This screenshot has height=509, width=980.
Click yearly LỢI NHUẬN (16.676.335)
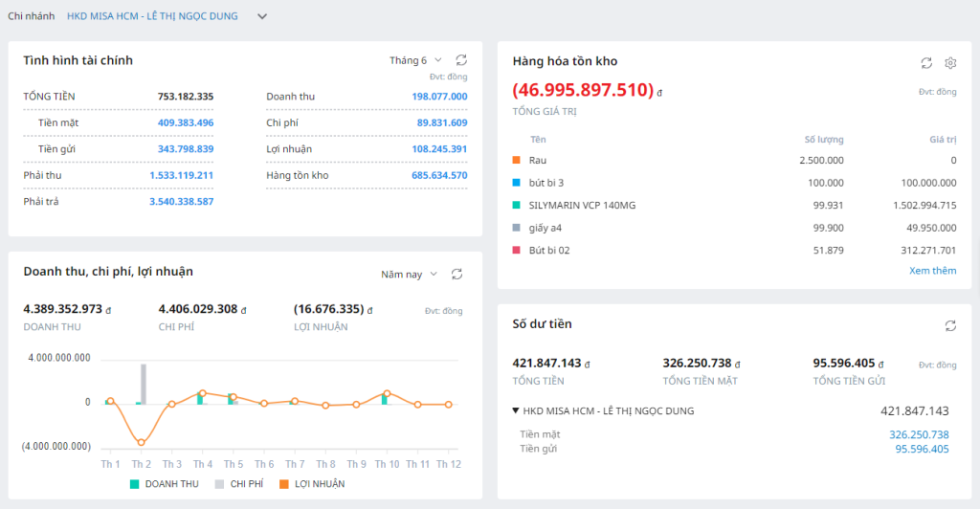[329, 308]
